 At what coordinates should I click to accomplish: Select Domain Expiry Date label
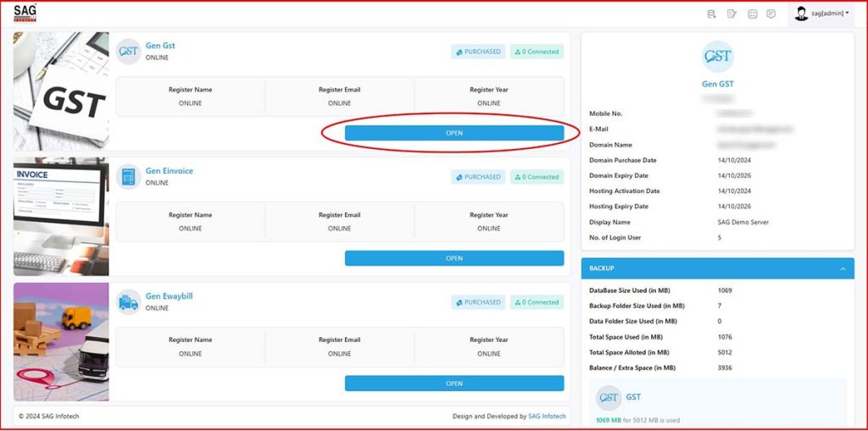click(618, 175)
